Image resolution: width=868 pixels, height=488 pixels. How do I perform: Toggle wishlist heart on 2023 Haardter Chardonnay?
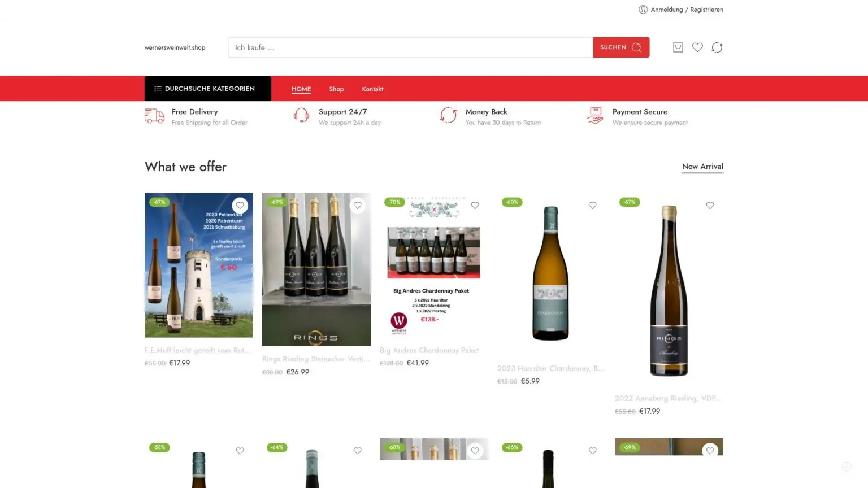593,206
